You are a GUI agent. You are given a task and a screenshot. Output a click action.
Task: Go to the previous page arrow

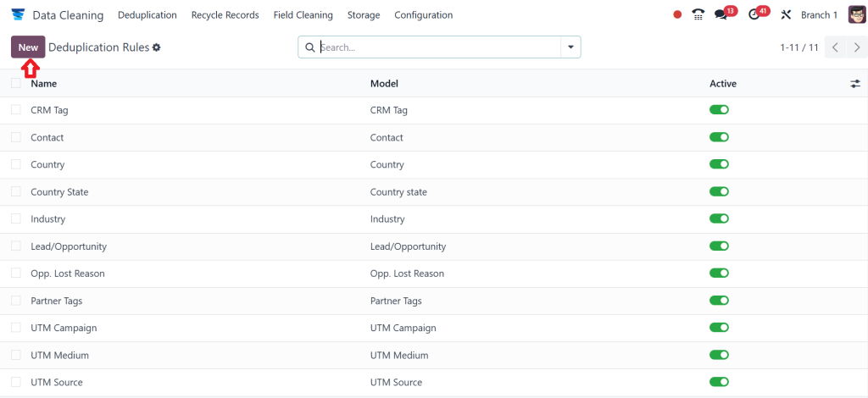click(x=835, y=47)
